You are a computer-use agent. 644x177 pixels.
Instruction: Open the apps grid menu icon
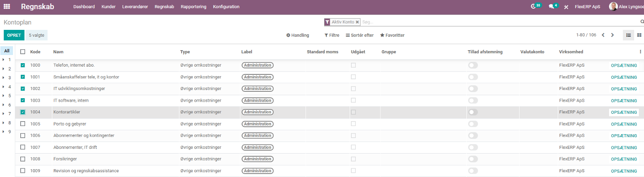[7, 6]
